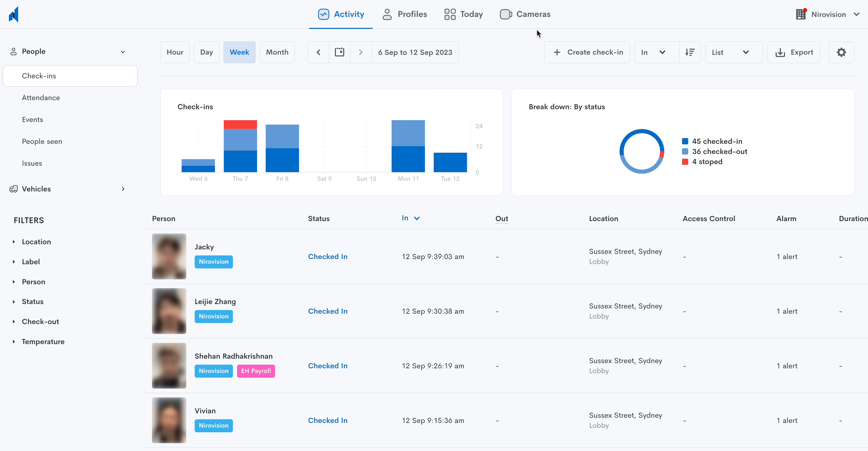The width and height of the screenshot is (868, 451).
Task: Click the 4 stoped red legend swatch
Action: [685, 162]
